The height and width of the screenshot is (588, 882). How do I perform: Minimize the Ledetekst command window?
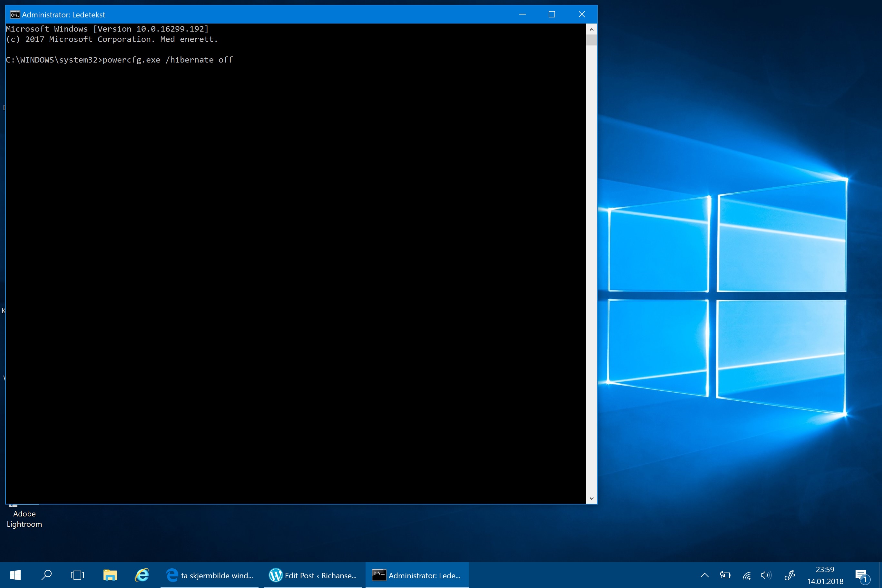(522, 14)
